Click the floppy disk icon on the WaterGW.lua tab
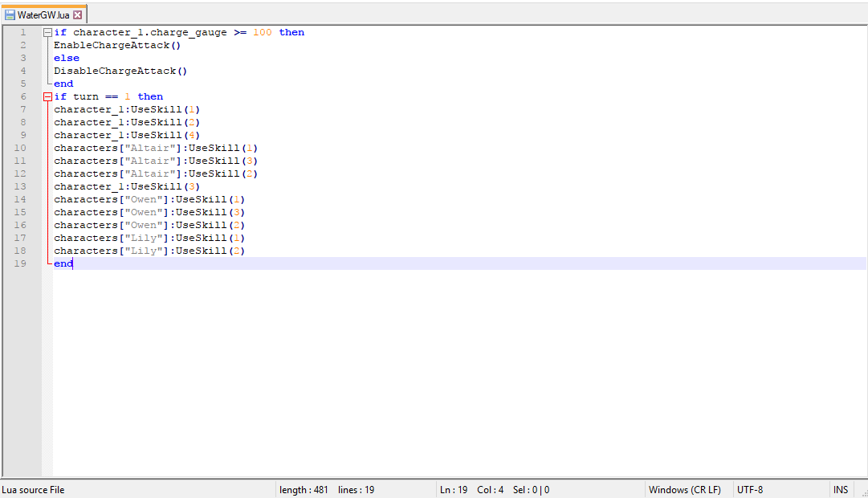 coord(8,14)
